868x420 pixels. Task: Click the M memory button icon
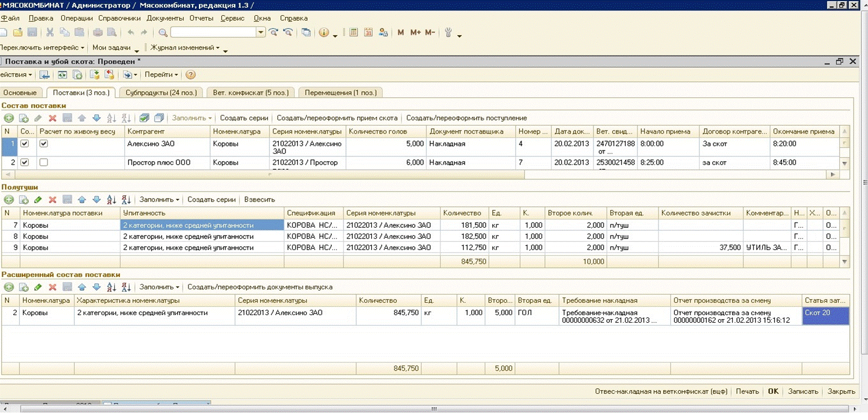coord(401,33)
